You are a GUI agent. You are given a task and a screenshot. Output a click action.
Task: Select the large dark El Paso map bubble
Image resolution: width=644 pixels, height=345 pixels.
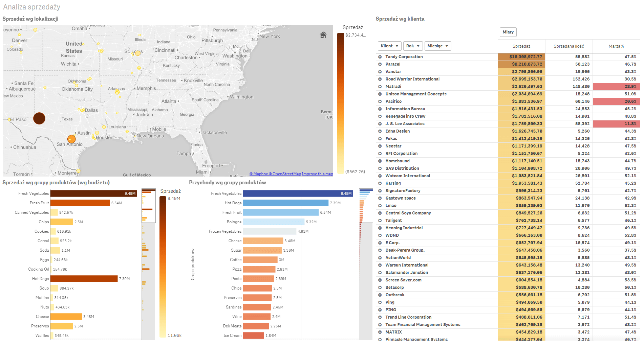click(x=39, y=118)
